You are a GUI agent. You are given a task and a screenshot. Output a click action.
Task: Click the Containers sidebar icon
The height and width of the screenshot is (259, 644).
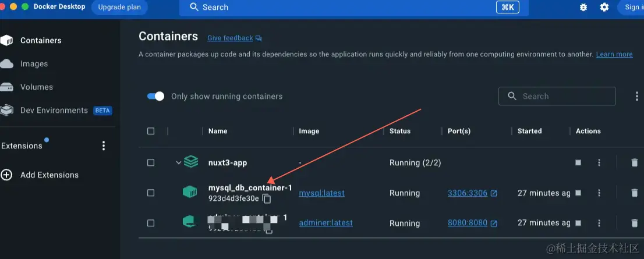coord(6,40)
